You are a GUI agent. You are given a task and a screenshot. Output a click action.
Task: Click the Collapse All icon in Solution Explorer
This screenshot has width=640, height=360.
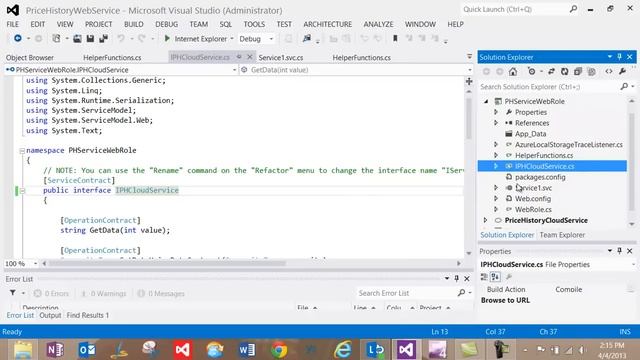pos(578,71)
